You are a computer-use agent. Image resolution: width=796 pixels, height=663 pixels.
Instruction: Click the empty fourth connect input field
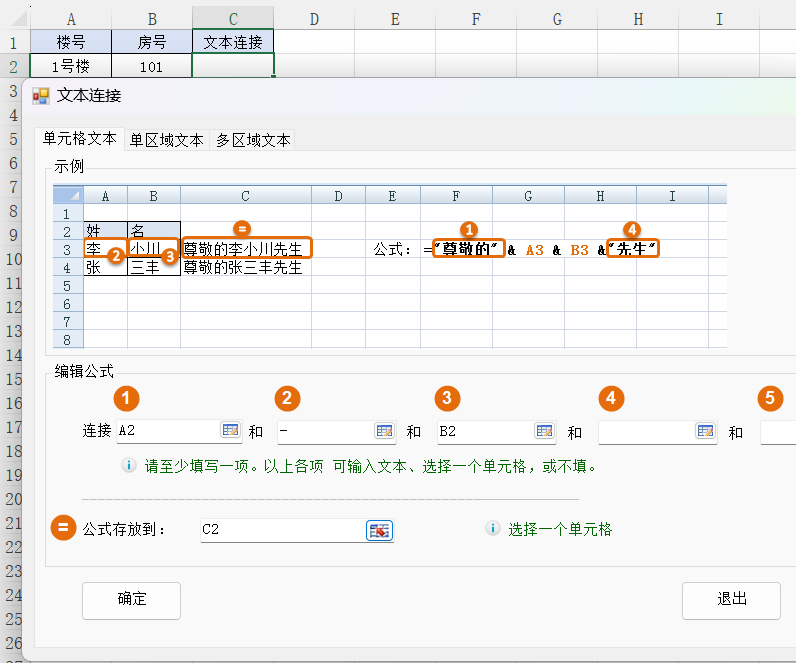click(645, 431)
